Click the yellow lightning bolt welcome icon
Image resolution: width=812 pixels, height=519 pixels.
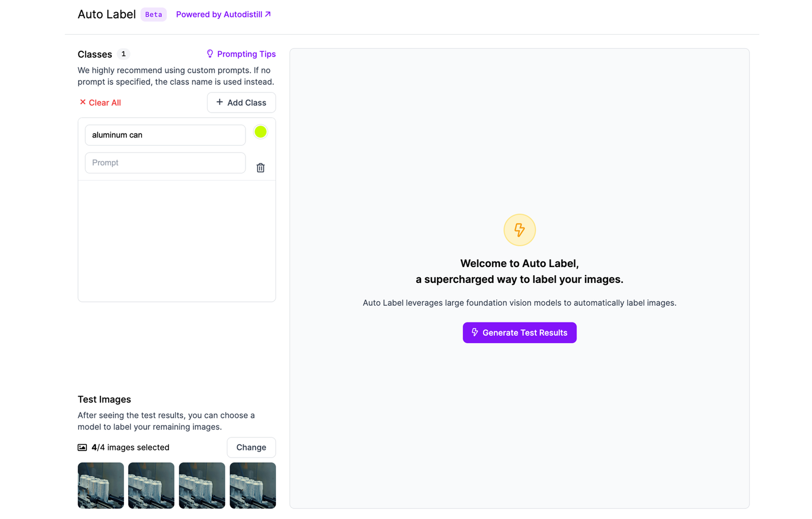(519, 230)
